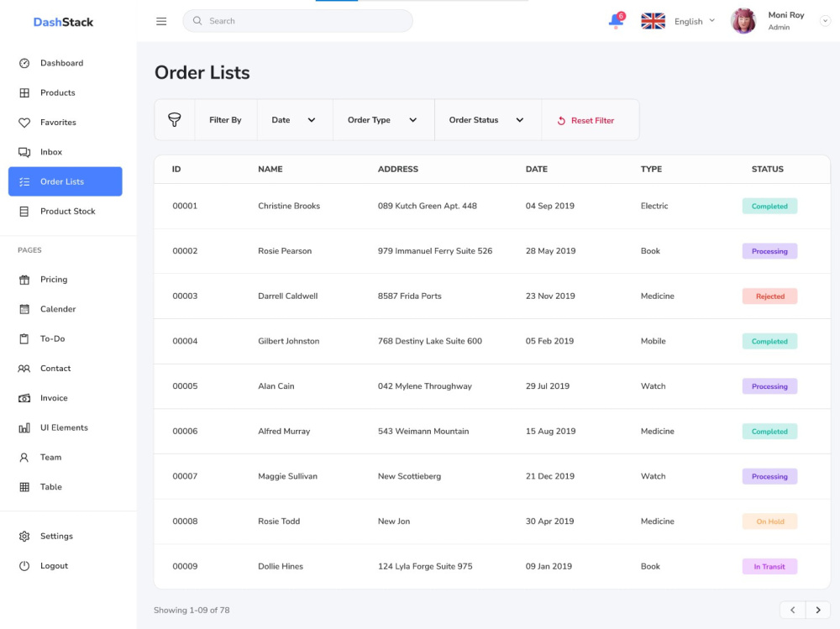Screen dimensions: 840x629
Task: Click the Order Lists checklist icon
Action: coord(24,181)
